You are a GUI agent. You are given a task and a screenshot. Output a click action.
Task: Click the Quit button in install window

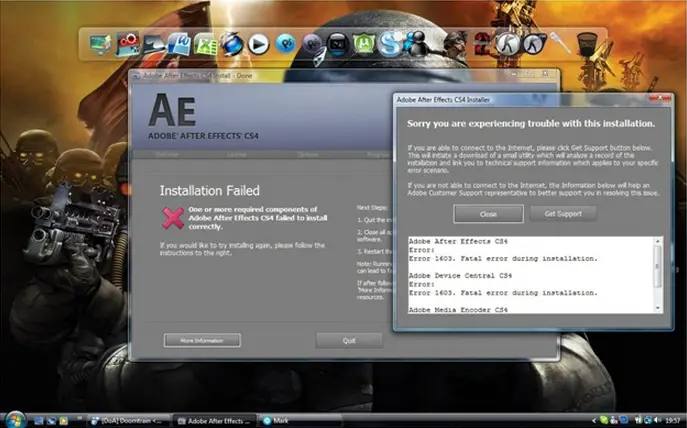click(x=349, y=340)
